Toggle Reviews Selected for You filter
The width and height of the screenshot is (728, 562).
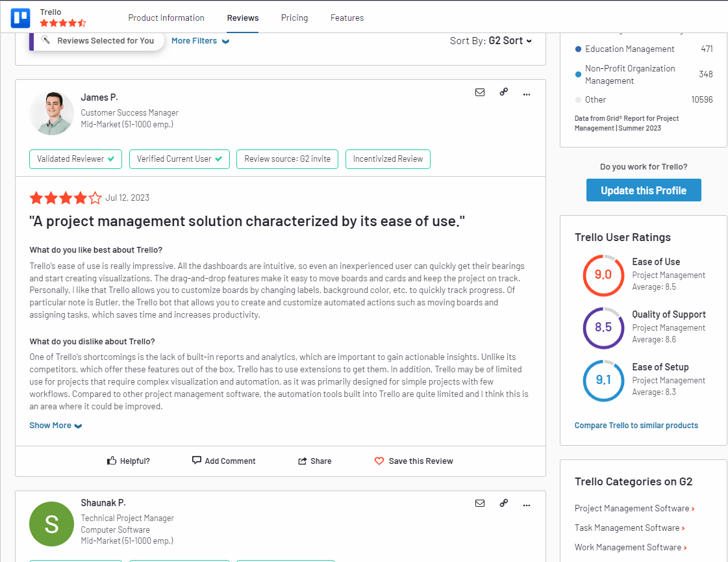pos(97,40)
